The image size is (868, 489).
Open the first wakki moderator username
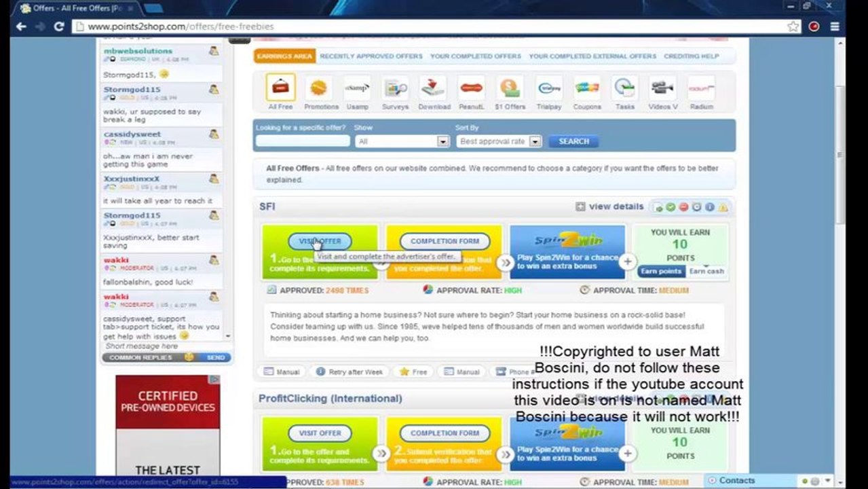click(x=116, y=260)
